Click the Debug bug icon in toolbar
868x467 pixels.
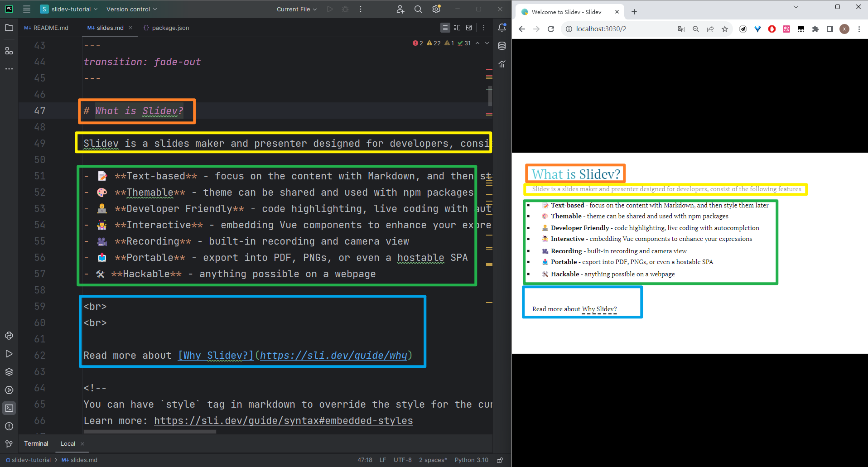coord(345,9)
